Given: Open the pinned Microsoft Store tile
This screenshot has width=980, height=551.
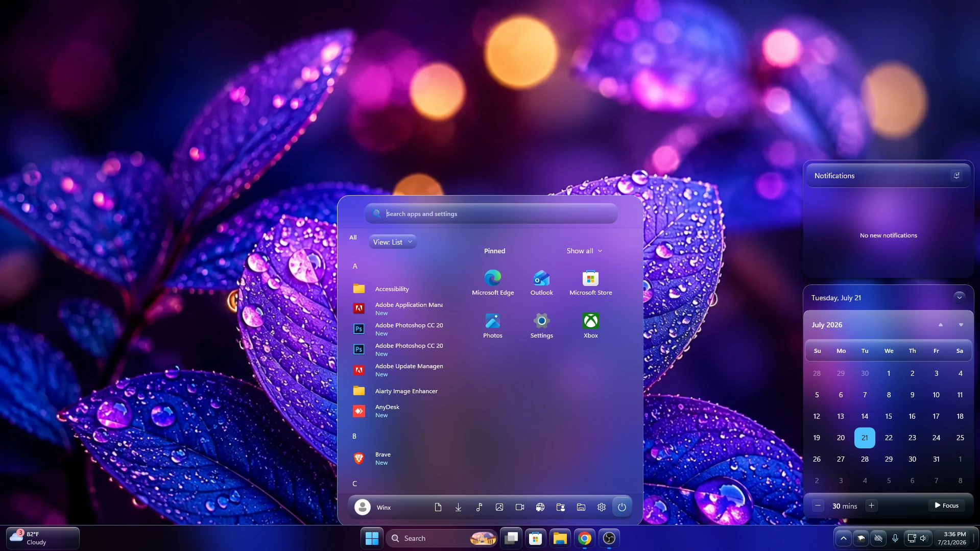Looking at the screenshot, I should click(590, 283).
